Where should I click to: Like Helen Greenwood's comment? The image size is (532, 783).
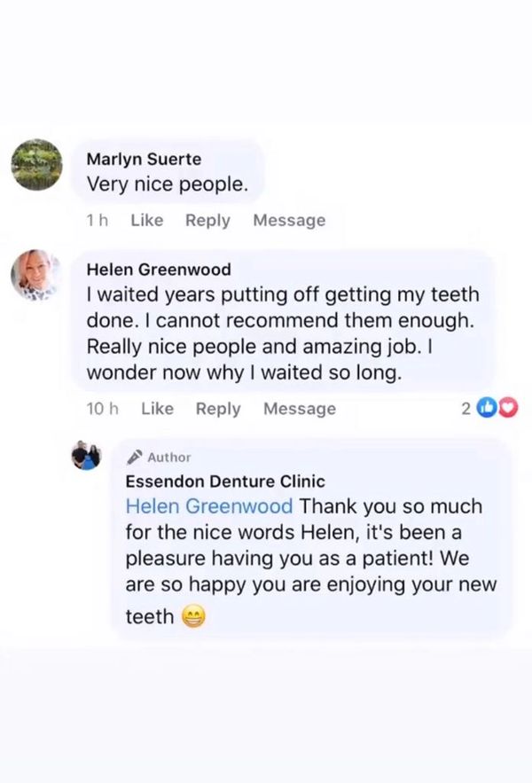pos(157,409)
